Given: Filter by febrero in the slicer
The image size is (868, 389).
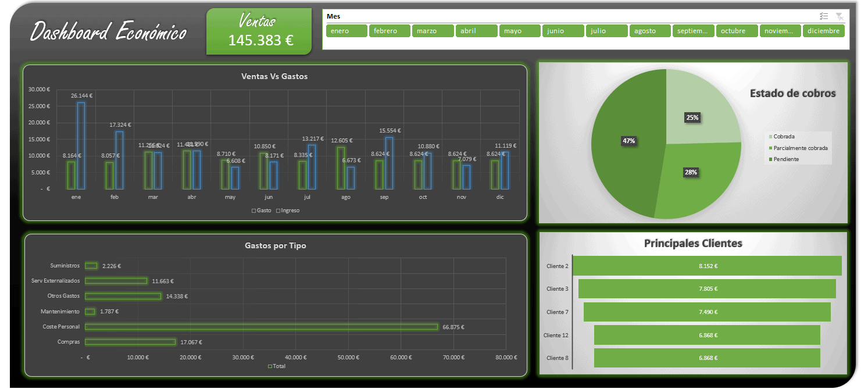Looking at the screenshot, I should click(390, 31).
